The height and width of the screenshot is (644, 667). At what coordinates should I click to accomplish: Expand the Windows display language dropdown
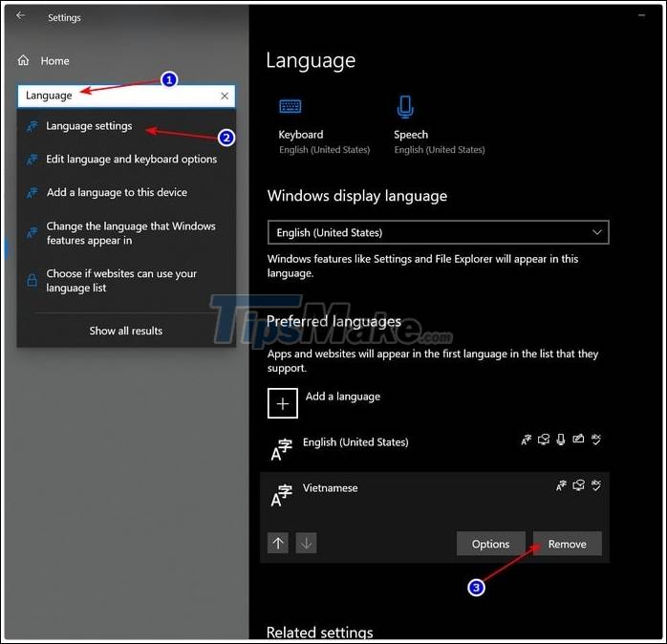tap(439, 232)
